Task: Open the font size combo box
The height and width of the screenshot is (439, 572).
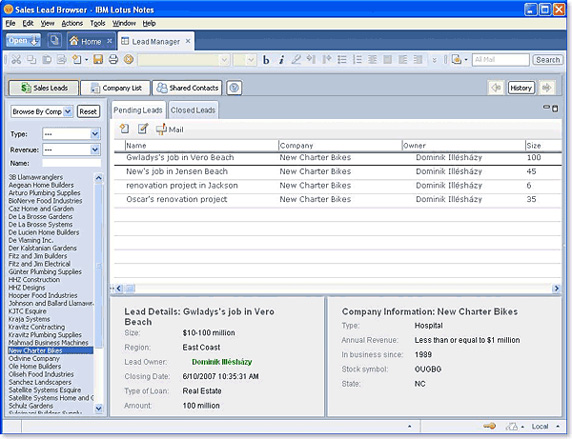Action: [245, 60]
